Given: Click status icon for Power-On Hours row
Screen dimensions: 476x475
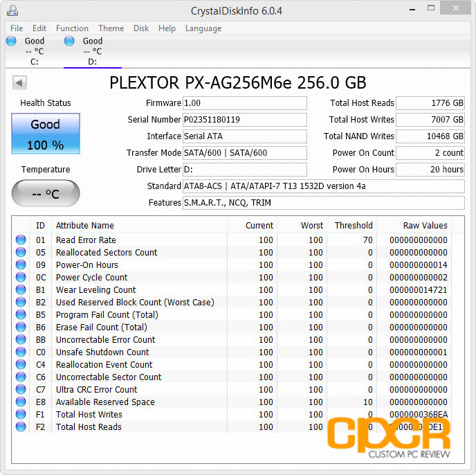Looking at the screenshot, I should coord(21,265).
